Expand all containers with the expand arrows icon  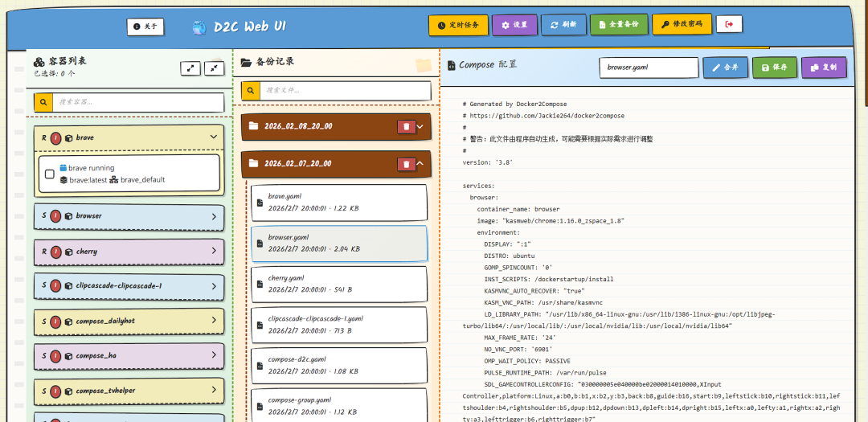pyautogui.click(x=190, y=68)
